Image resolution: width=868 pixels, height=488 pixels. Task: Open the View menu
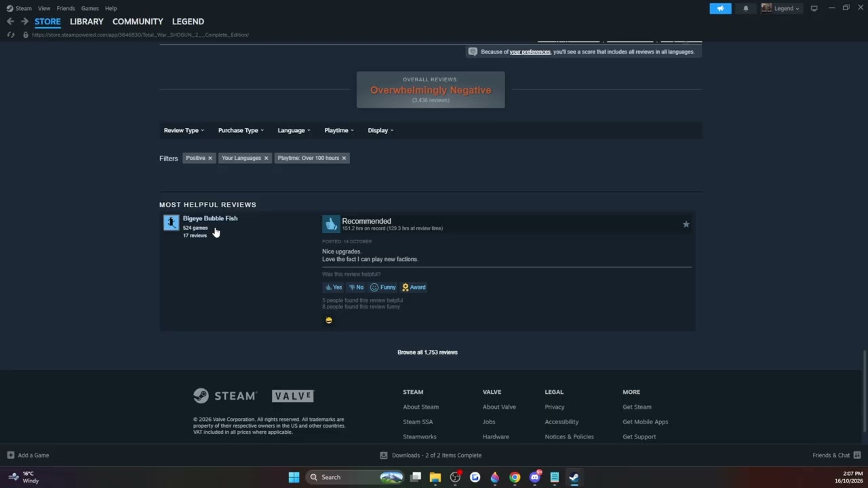click(x=44, y=8)
